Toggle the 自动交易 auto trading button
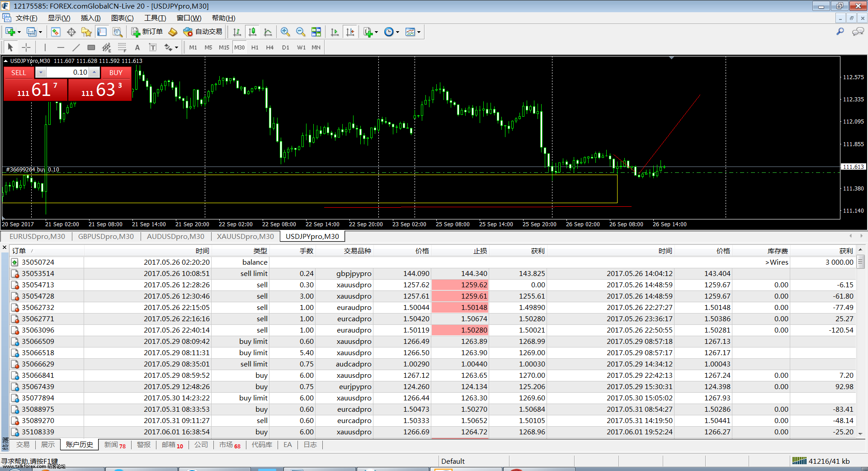868x471 pixels. pos(203,32)
